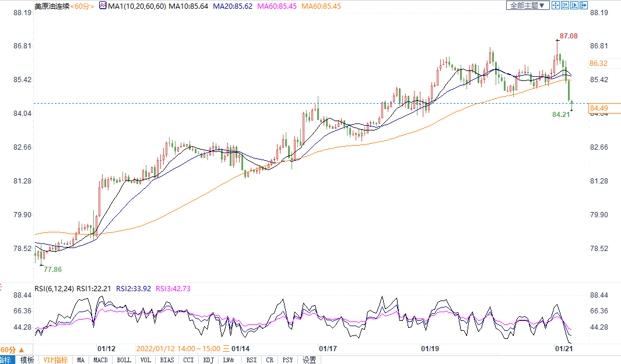
Task: Click the 美原油连续 chart title
Action: pyautogui.click(x=51, y=6)
